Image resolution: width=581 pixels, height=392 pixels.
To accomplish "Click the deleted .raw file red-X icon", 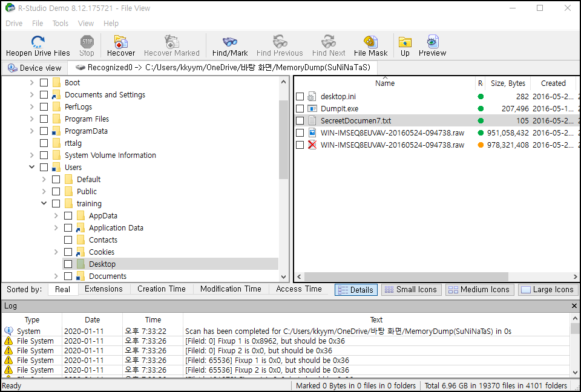I will (312, 145).
